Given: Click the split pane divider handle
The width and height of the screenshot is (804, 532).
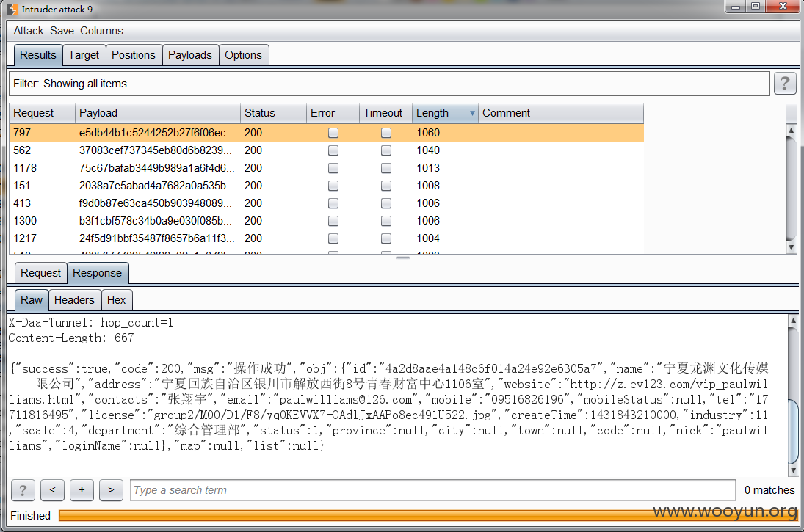Looking at the screenshot, I should 403,258.
